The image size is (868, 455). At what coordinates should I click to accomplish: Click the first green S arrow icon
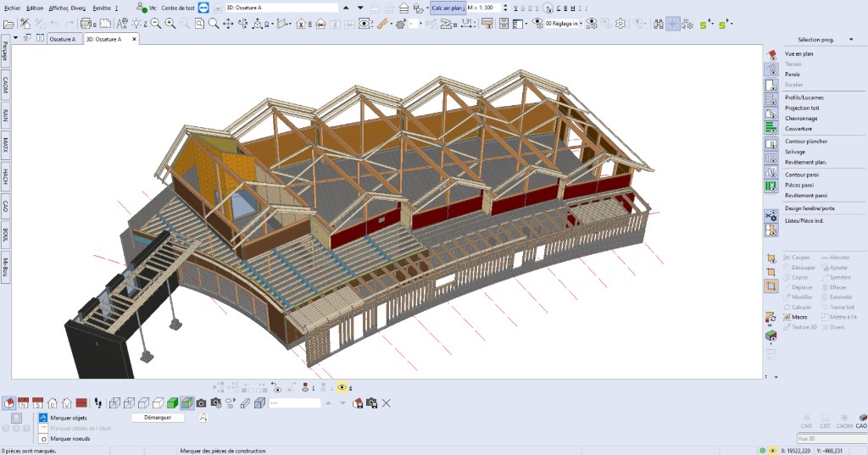tap(705, 24)
